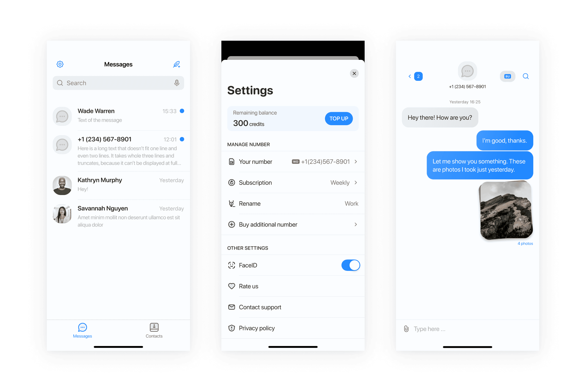586x392 pixels.
Task: Tap the 4 photos link
Action: click(x=525, y=243)
